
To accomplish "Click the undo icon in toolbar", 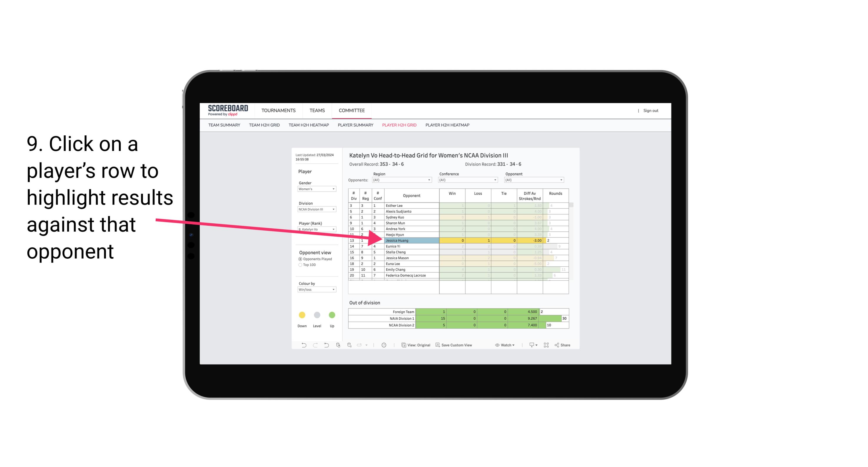I will (x=303, y=346).
